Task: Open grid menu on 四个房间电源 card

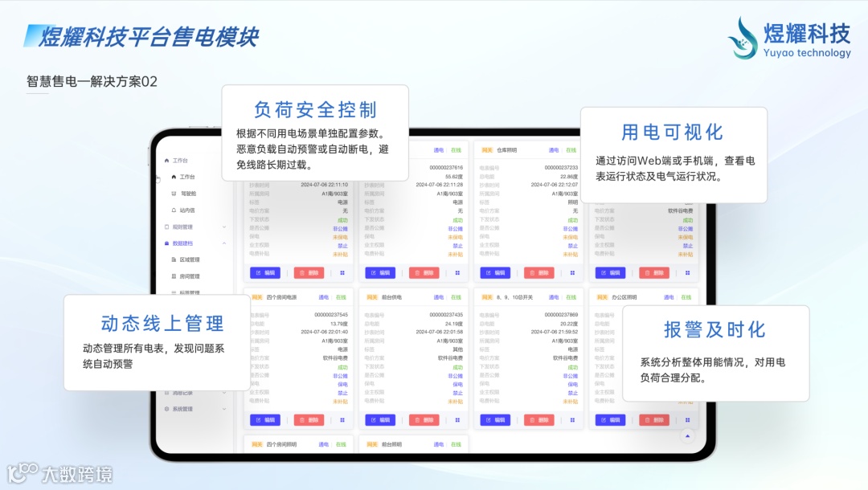Action: pyautogui.click(x=342, y=420)
